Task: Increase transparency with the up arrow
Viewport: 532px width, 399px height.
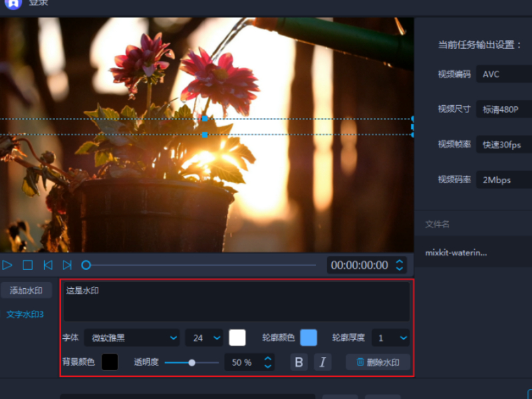Action: [x=268, y=359]
